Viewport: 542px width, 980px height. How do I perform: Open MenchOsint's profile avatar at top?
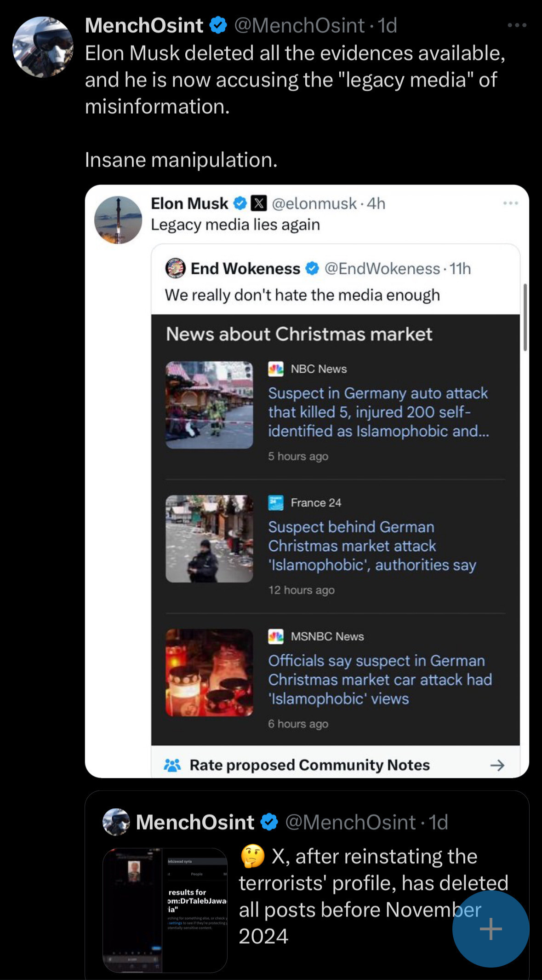pyautogui.click(x=43, y=47)
